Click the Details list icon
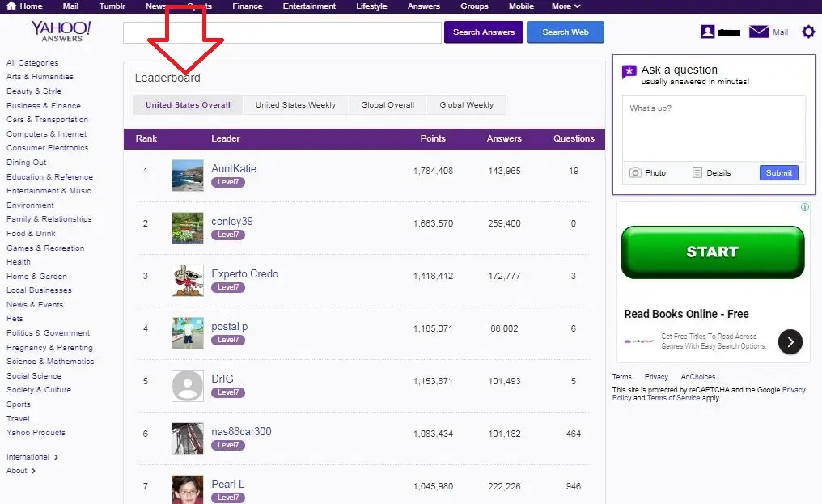The width and height of the screenshot is (822, 504). click(697, 172)
